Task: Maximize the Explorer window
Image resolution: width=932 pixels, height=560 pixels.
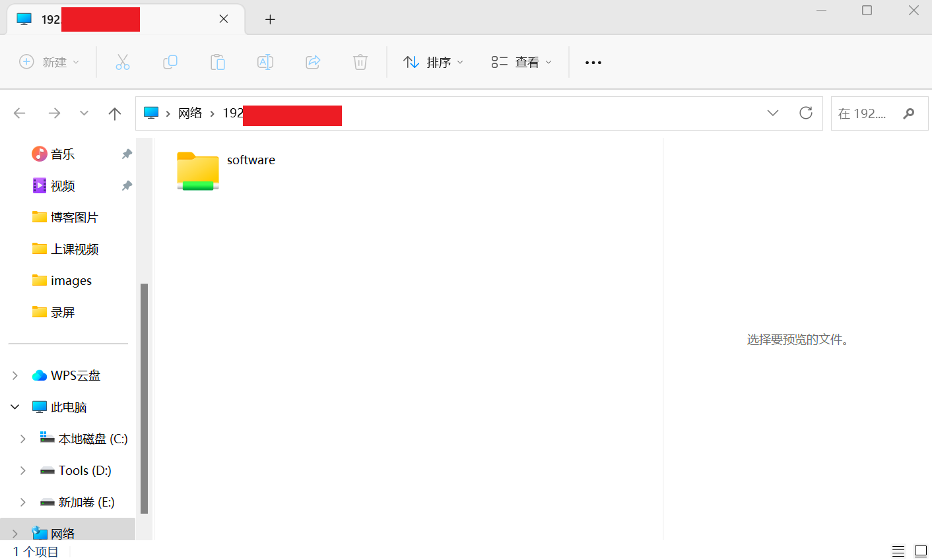Action: click(867, 11)
